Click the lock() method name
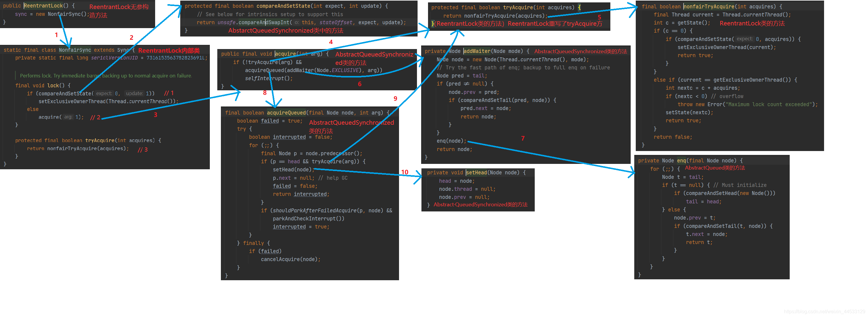Image resolution: width=868 pixels, height=317 pixels. [x=53, y=86]
